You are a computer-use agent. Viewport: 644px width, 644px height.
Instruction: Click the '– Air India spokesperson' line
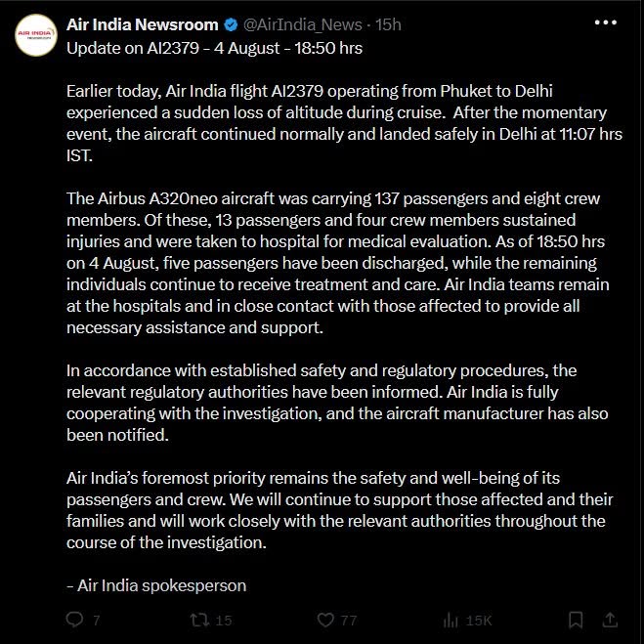coord(156,585)
